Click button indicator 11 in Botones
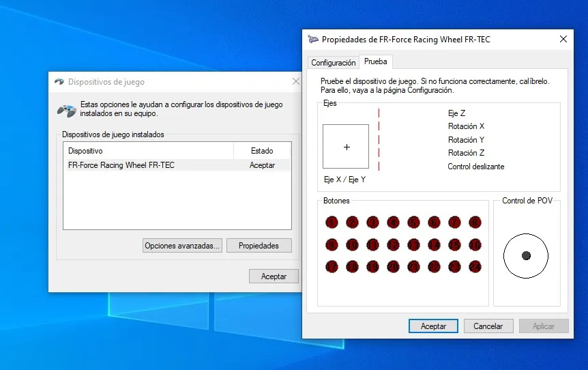Image resolution: width=588 pixels, height=370 pixels. point(372,245)
